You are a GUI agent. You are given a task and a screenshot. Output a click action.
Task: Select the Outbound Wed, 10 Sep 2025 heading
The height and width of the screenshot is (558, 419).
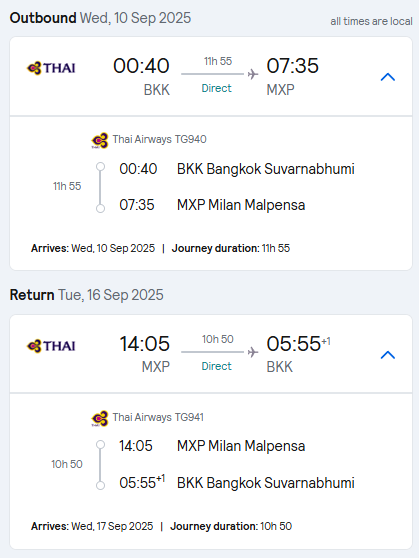pos(100,18)
